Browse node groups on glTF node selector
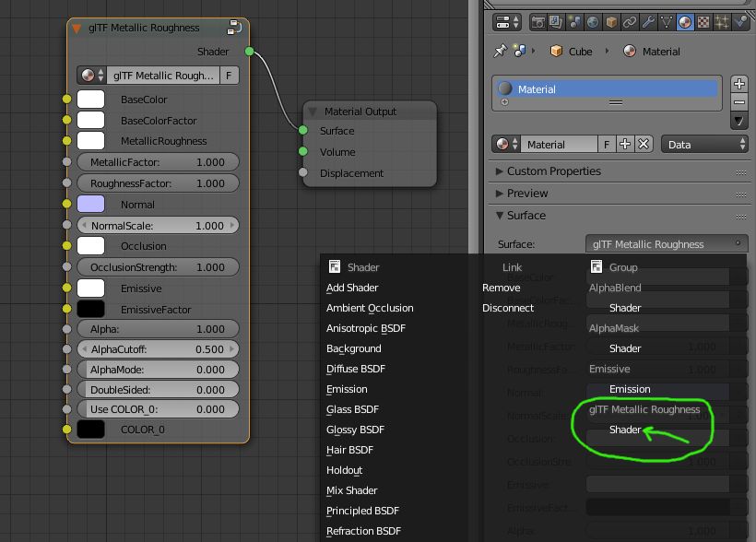Viewport: 756px width, 542px height. (x=92, y=76)
